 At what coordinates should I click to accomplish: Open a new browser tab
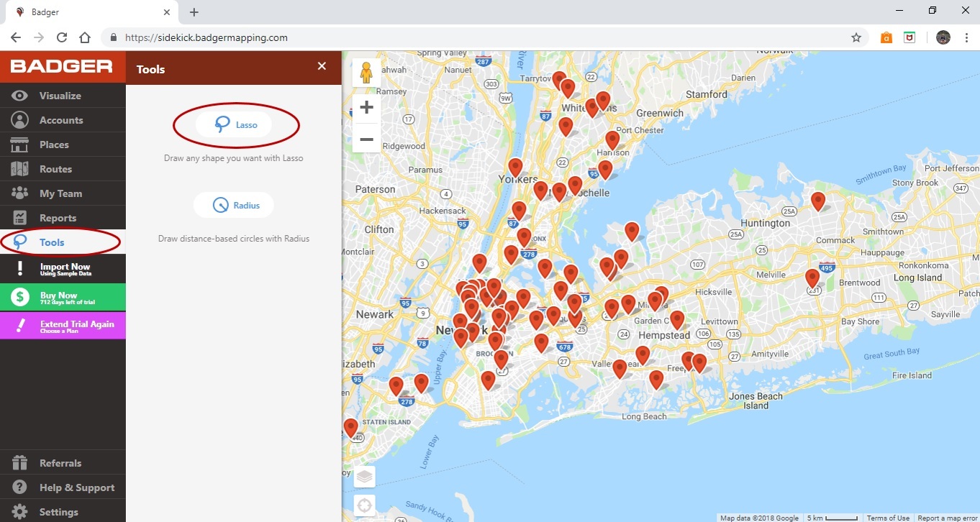point(194,12)
